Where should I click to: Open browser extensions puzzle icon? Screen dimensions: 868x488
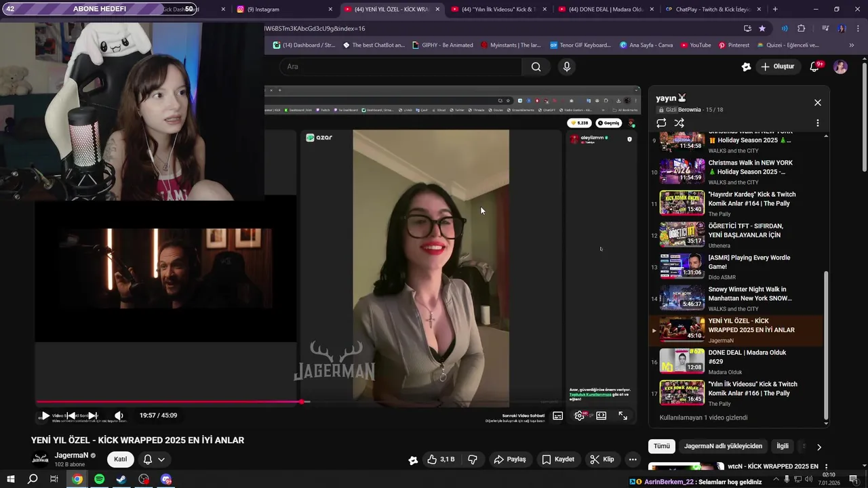[x=802, y=28]
